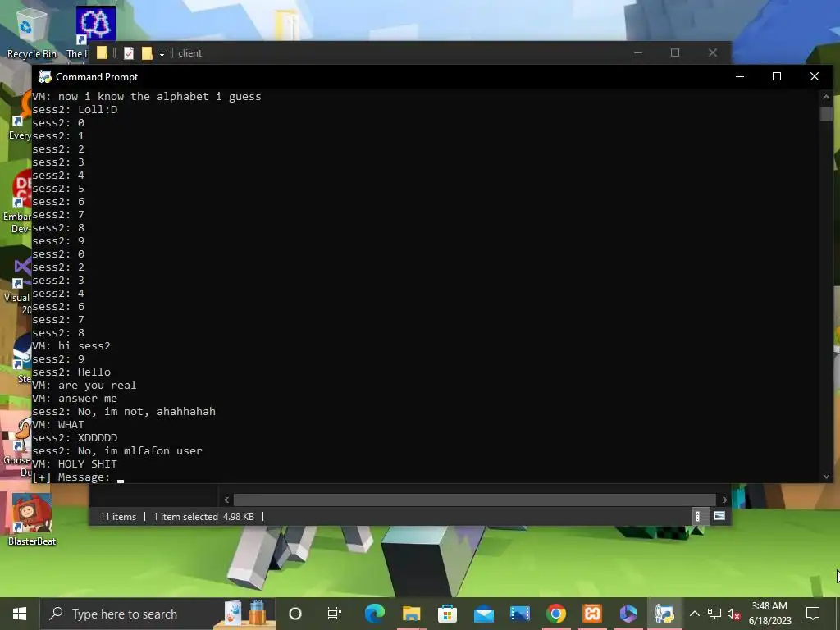Viewport: 840px width, 630px height.
Task: Click the 'client' window title text
Action: (189, 53)
